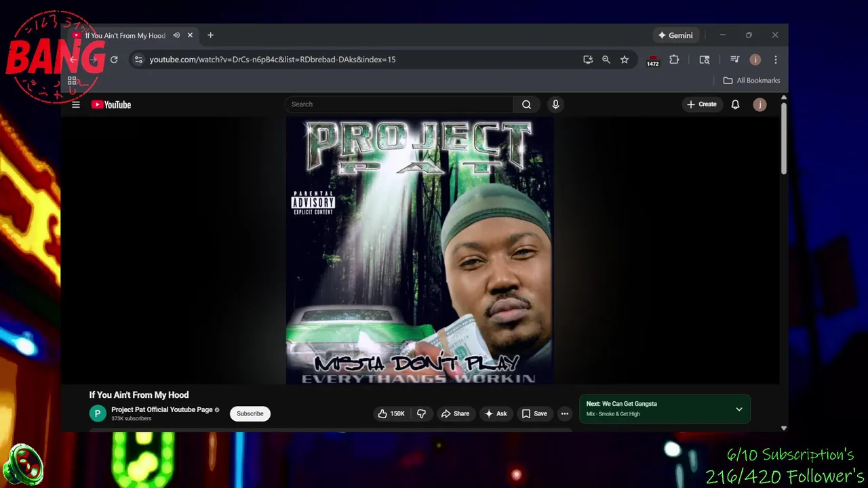Subscribe to Project Pat channel
The width and height of the screenshot is (868, 488).
[x=250, y=413]
